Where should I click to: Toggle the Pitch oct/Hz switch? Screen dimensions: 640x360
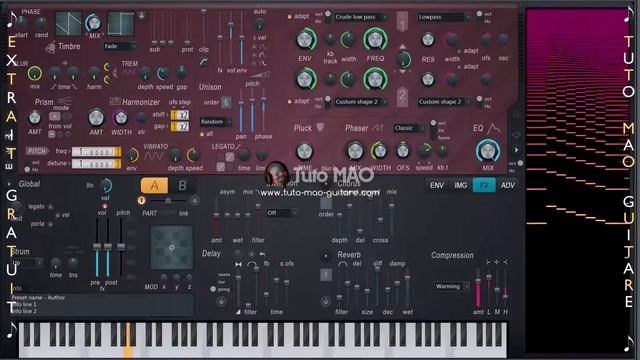click(x=27, y=166)
